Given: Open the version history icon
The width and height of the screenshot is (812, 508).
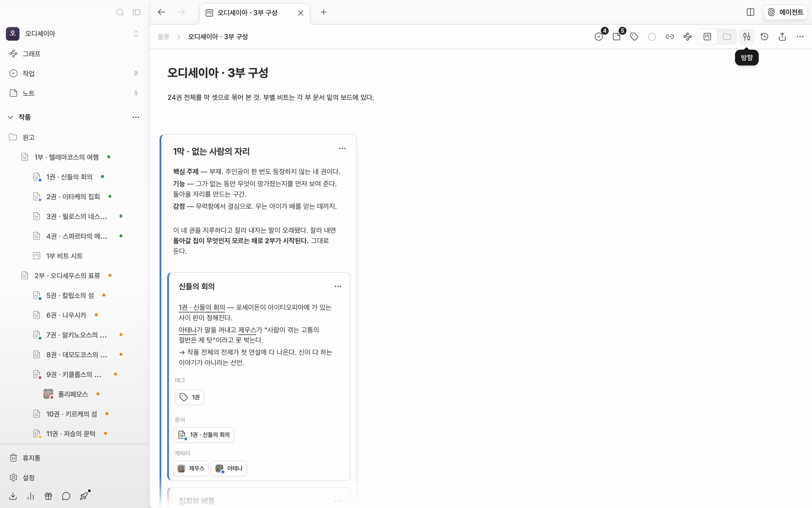Looking at the screenshot, I should coord(764,37).
